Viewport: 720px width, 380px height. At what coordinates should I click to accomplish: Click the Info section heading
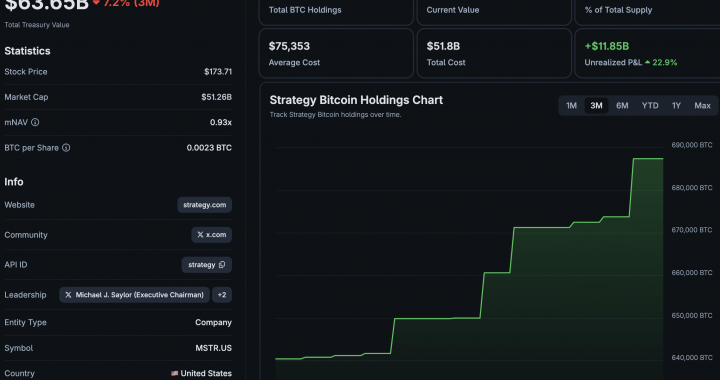click(14, 182)
